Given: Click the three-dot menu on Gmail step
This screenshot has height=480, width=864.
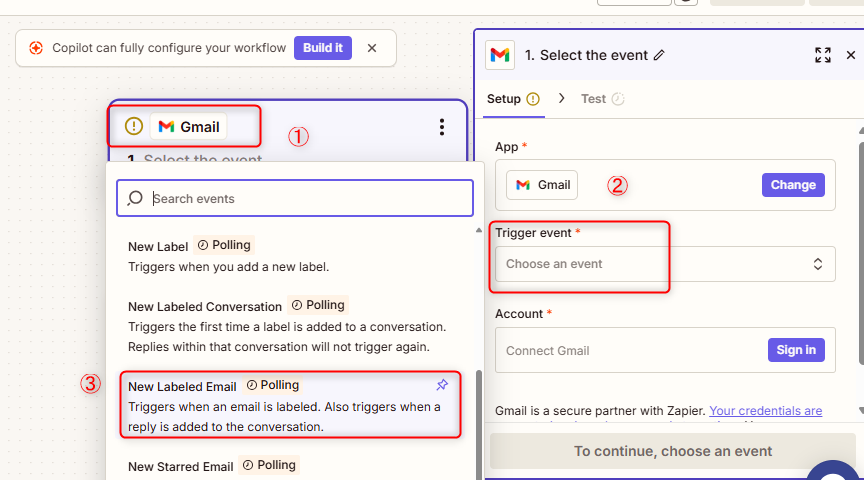Looking at the screenshot, I should (x=441, y=127).
